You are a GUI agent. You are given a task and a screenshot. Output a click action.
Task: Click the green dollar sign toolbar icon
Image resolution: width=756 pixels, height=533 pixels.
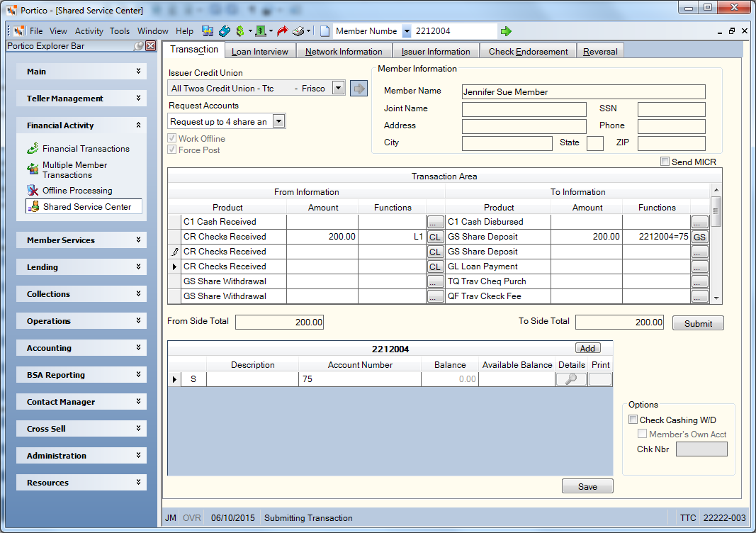pos(240,31)
